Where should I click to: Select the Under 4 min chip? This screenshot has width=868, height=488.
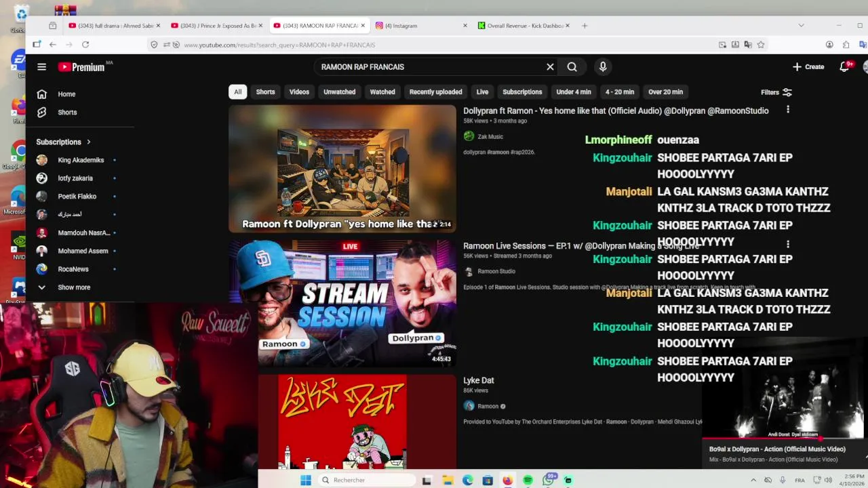tap(574, 92)
